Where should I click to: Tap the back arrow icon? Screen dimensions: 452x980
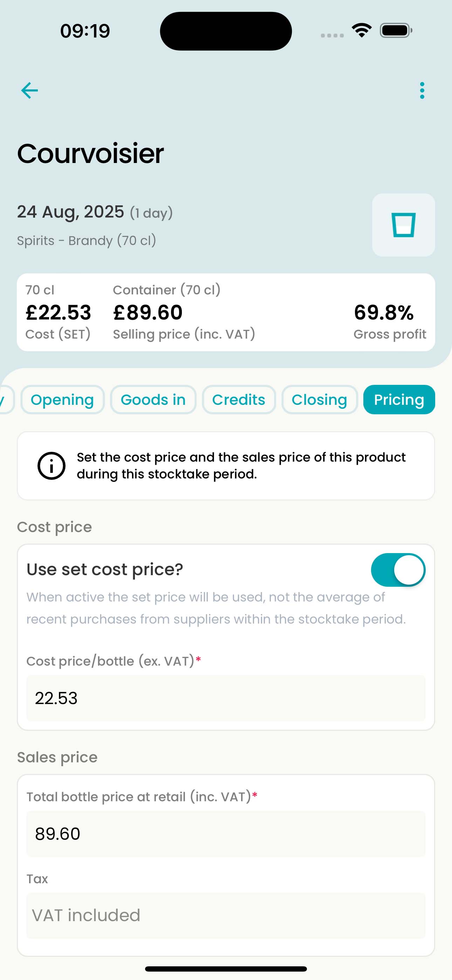[x=29, y=90]
